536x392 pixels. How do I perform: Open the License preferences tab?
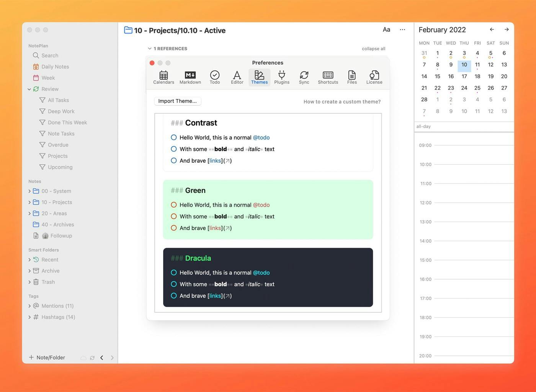pyautogui.click(x=374, y=77)
